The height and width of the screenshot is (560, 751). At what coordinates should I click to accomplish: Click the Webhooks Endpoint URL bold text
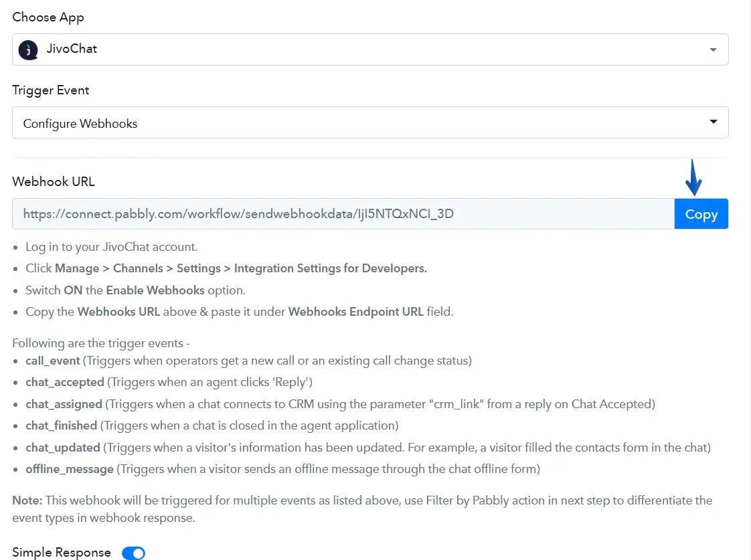(x=355, y=312)
